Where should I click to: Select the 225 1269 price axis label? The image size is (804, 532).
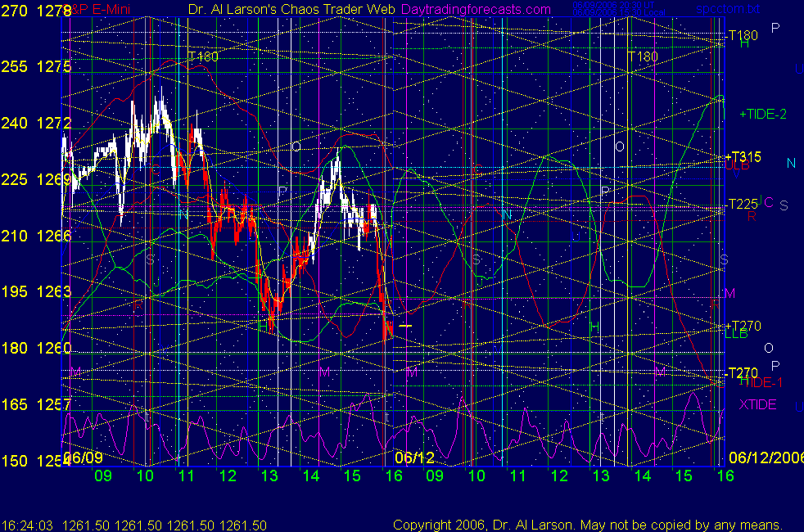click(x=36, y=179)
